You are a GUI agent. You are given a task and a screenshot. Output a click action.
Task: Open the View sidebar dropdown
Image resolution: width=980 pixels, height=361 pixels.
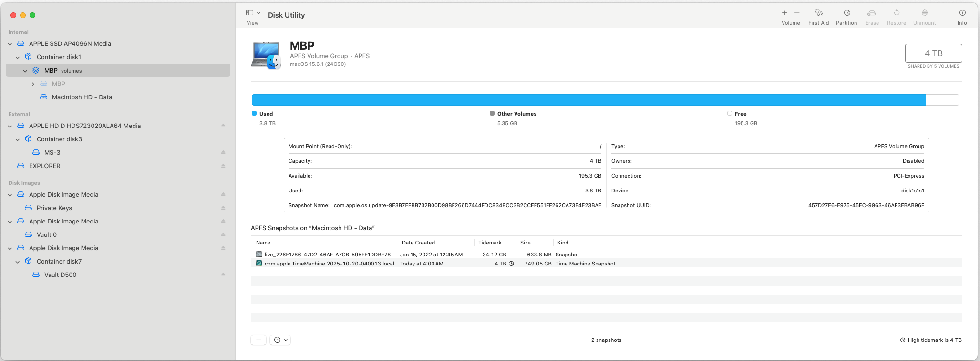(x=253, y=13)
